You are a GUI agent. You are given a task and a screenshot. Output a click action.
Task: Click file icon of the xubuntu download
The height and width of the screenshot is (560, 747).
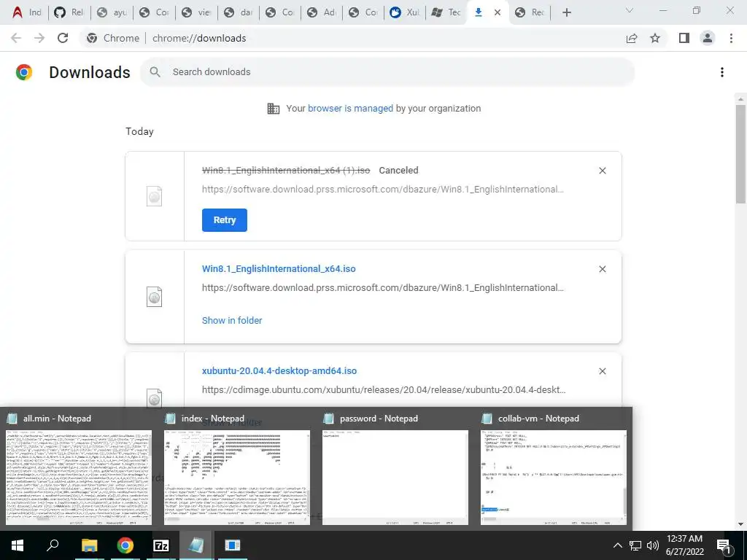[155, 398]
